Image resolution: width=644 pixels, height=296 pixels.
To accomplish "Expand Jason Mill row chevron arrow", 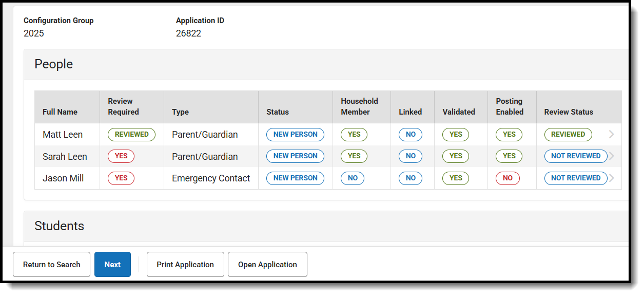I will (611, 178).
